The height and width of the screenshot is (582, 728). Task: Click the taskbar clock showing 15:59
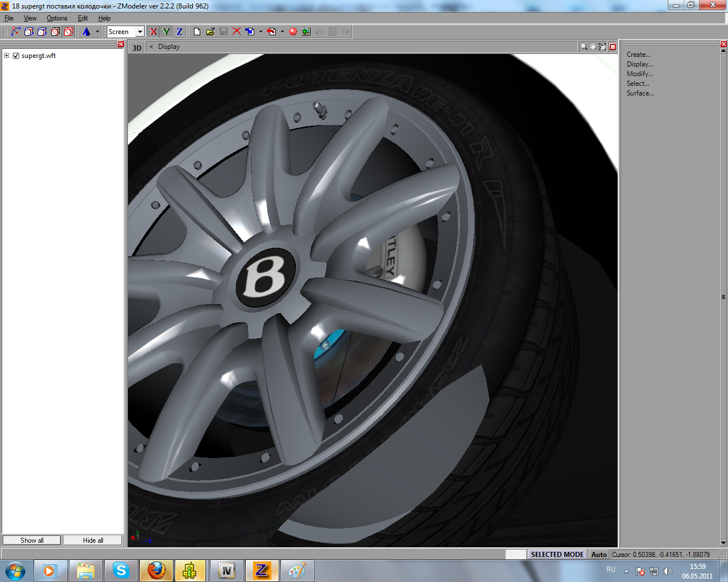click(x=697, y=571)
